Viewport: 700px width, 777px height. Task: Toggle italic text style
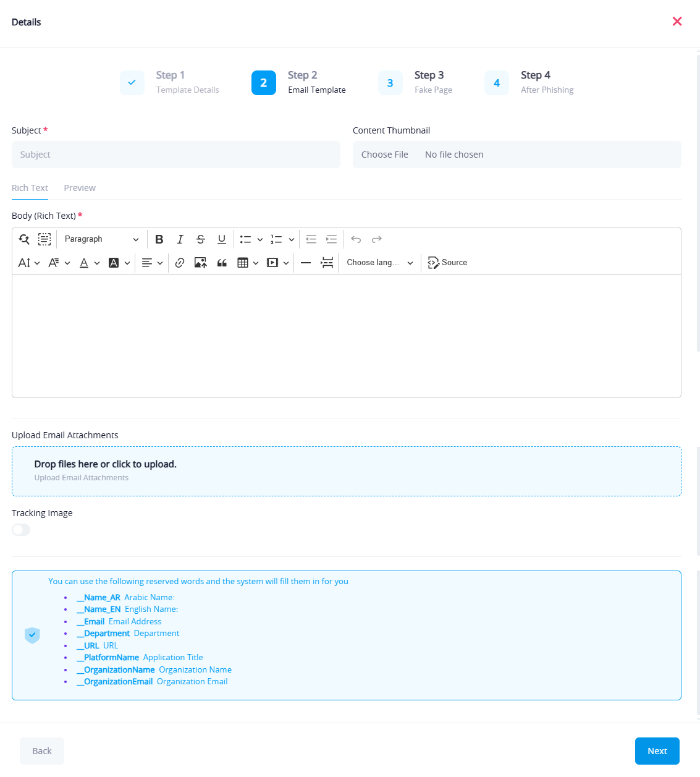180,239
